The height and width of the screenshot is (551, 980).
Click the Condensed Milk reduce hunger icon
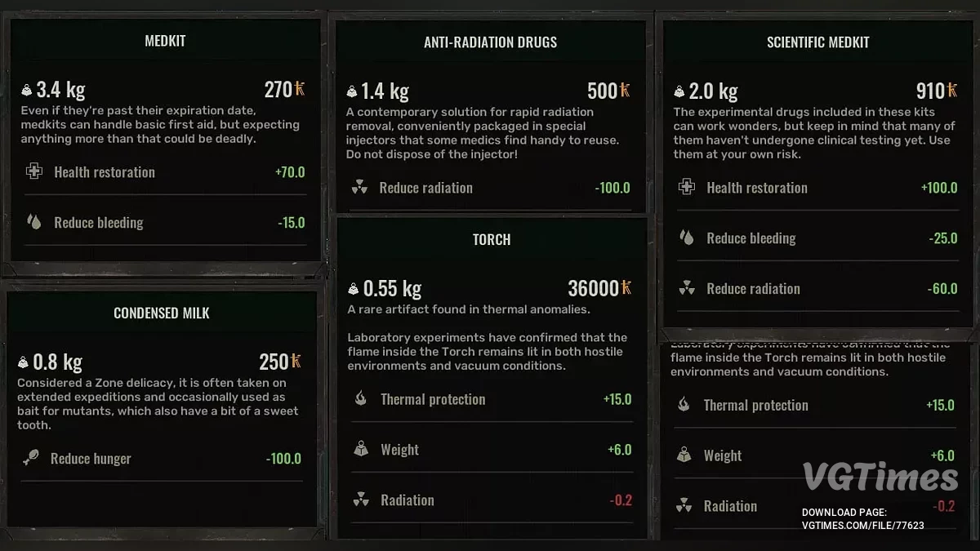[x=31, y=459]
